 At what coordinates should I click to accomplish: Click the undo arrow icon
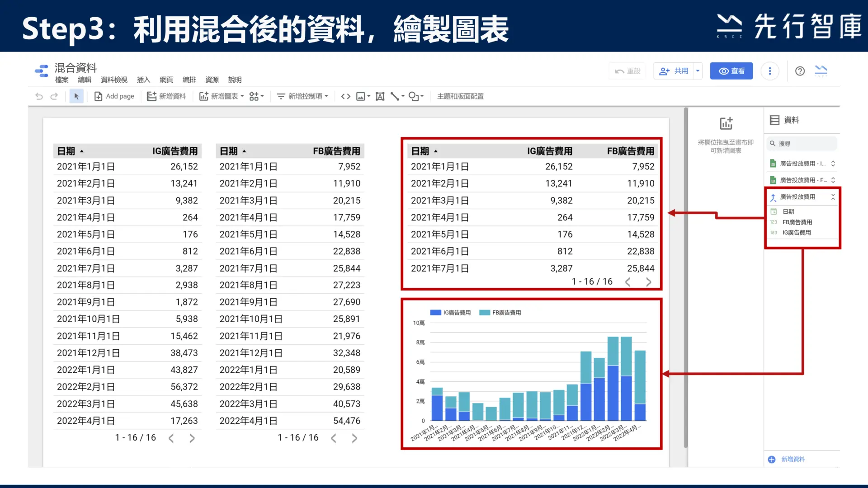pos(39,96)
